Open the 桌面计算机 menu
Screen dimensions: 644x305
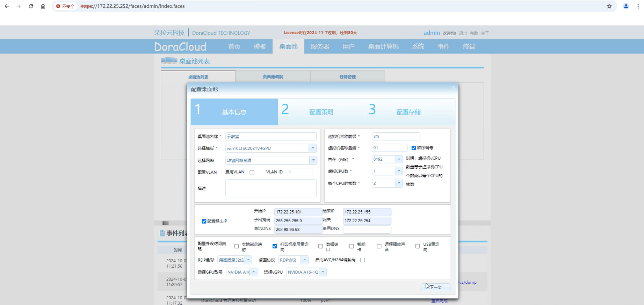383,46
